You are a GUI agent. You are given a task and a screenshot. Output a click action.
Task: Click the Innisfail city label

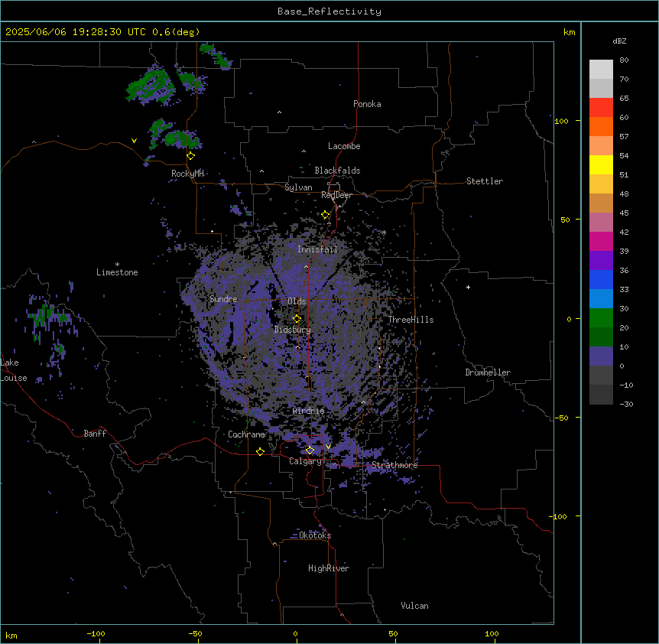(x=317, y=249)
